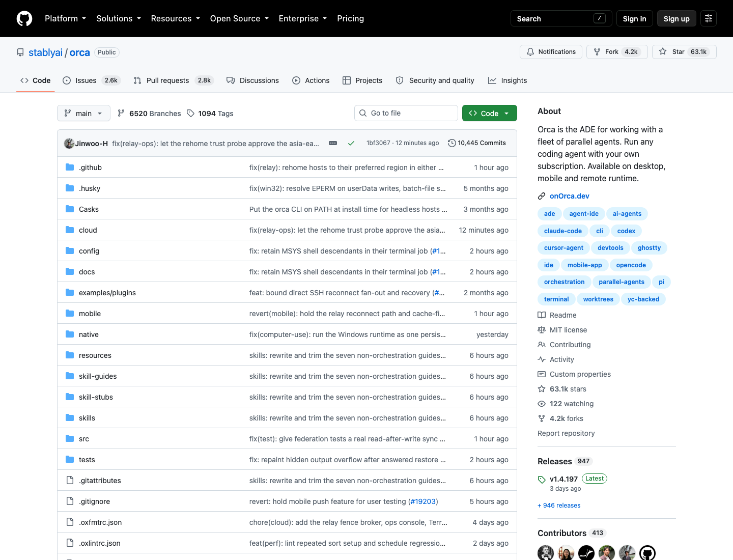Viewport: 733px width, 560px height.
Task: Open the Activity link
Action: (x=556, y=359)
